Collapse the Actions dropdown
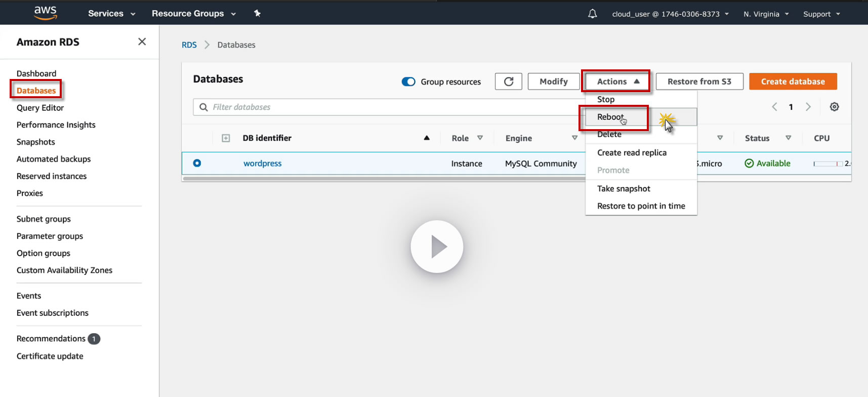This screenshot has height=397, width=868. pos(617,82)
